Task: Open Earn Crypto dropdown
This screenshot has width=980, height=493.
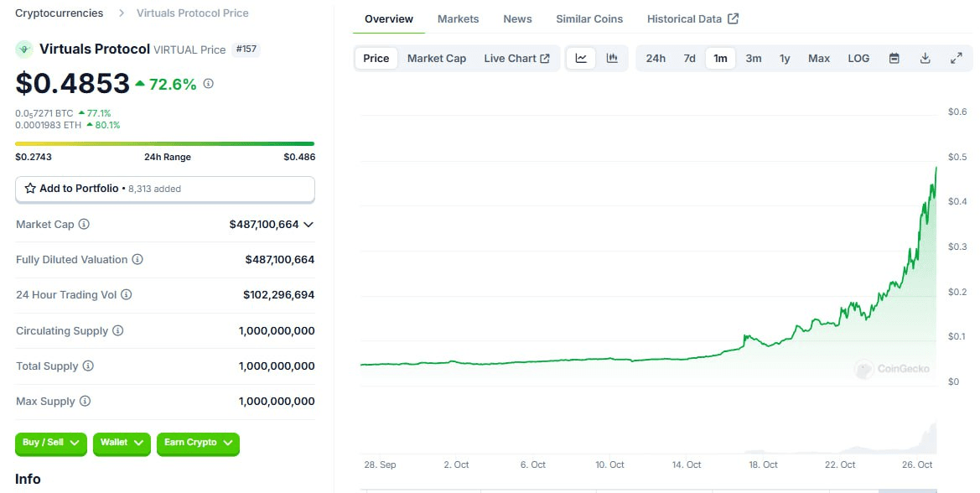Action: click(x=198, y=443)
